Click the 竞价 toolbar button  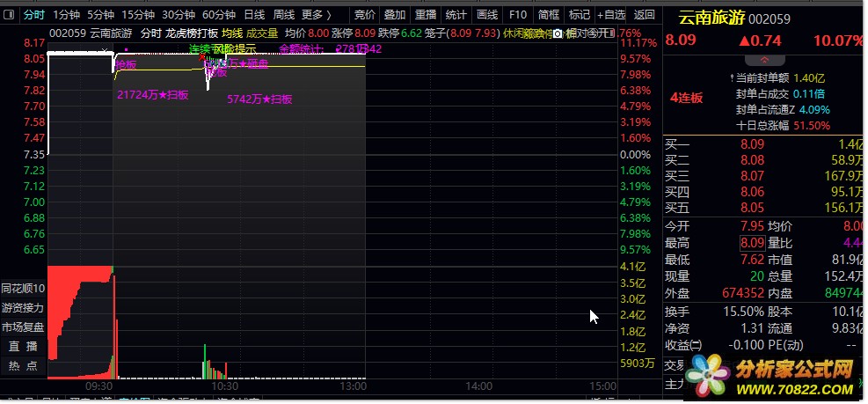click(364, 15)
